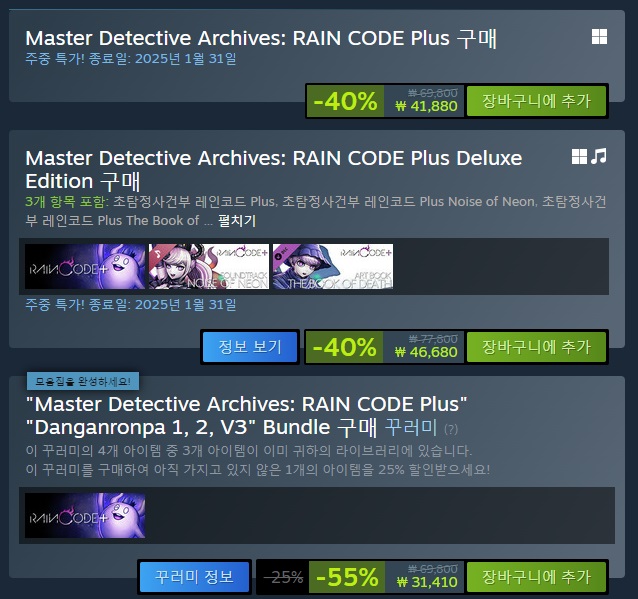Click the Windows platform icon for RAIN CODE Plus
The image size is (638, 599).
pos(599,37)
